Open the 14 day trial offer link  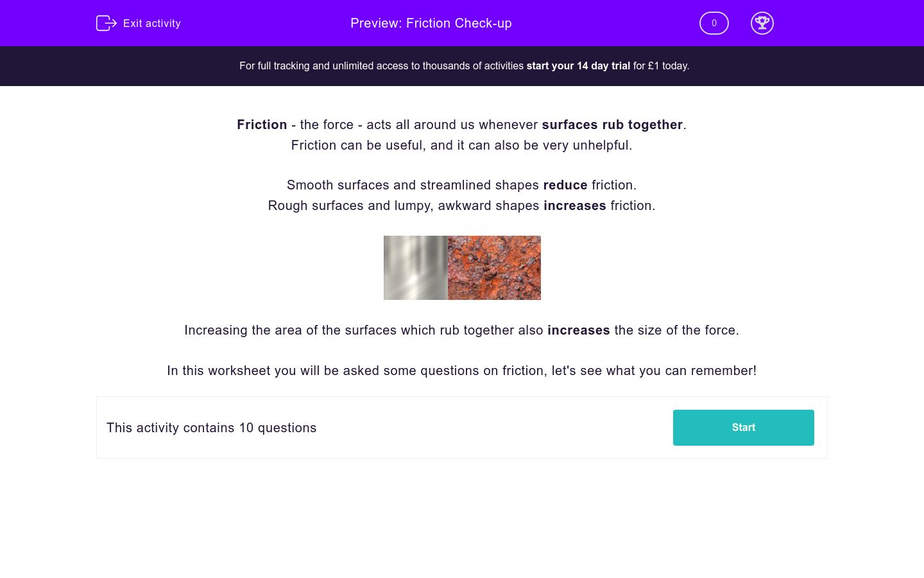coord(577,66)
